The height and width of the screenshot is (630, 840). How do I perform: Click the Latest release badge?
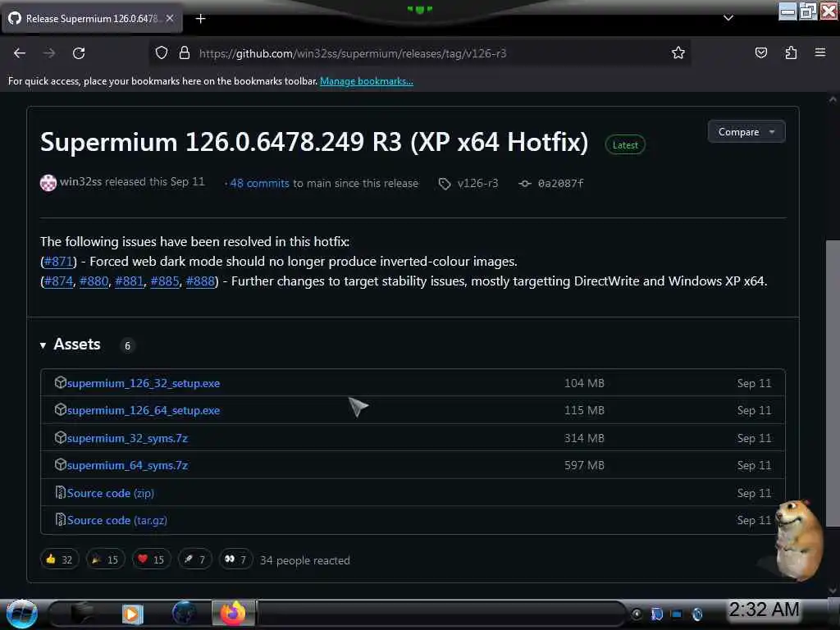pos(624,145)
